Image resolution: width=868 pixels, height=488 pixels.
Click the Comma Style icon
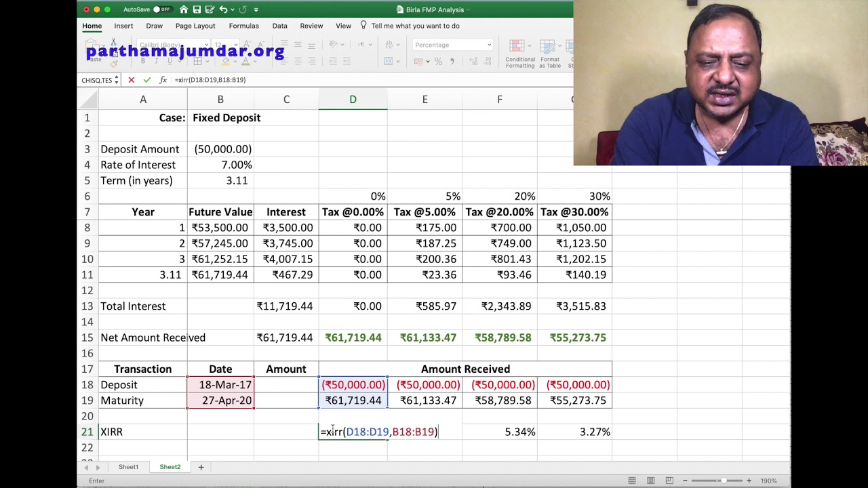[452, 62]
